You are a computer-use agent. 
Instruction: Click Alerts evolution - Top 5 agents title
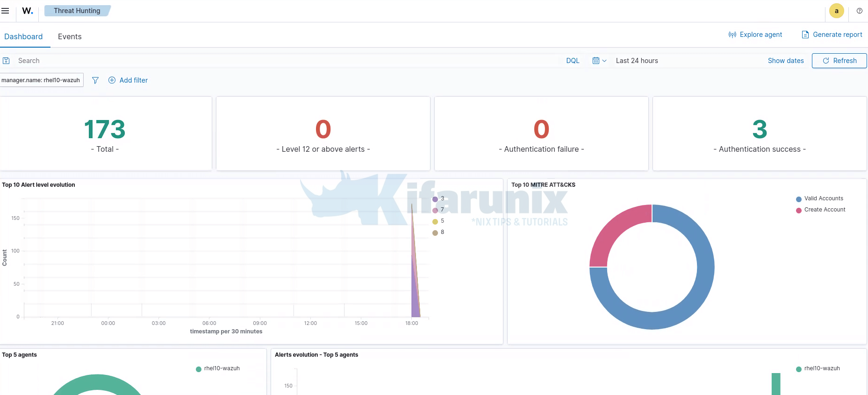point(316,355)
